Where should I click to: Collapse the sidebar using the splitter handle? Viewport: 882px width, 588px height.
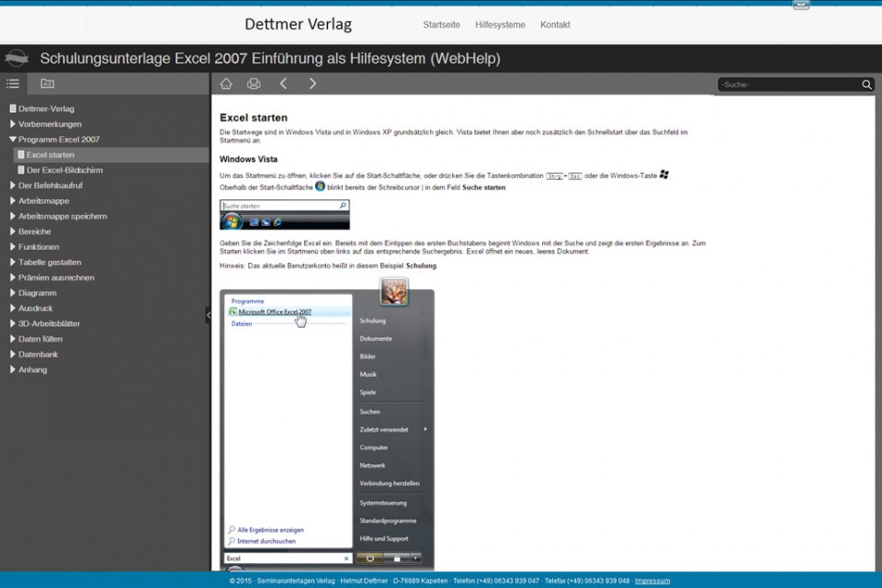208,314
